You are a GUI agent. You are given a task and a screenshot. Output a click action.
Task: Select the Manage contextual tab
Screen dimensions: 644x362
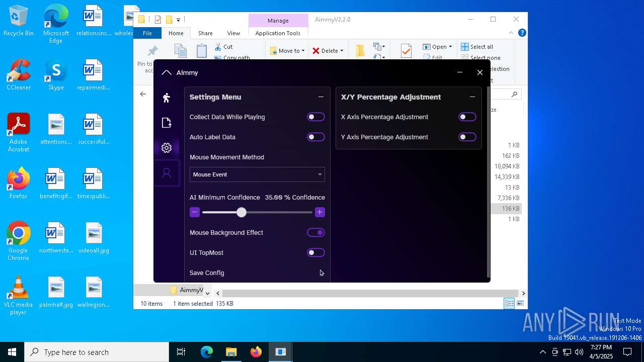pyautogui.click(x=278, y=21)
